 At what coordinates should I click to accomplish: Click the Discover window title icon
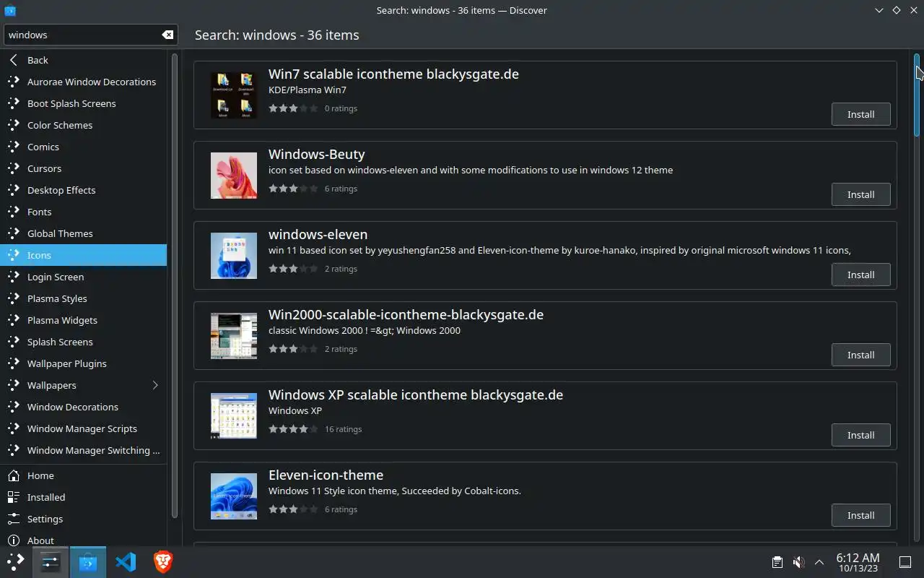click(10, 10)
